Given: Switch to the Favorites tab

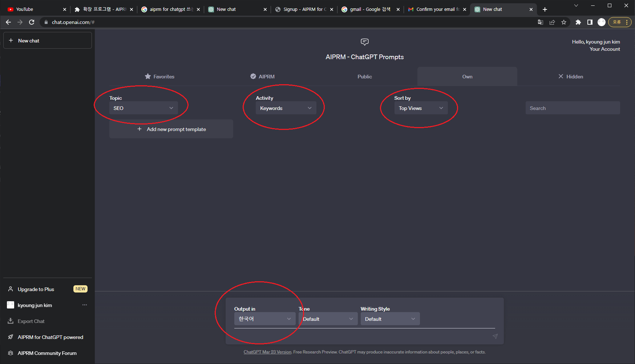Looking at the screenshot, I should 159,77.
